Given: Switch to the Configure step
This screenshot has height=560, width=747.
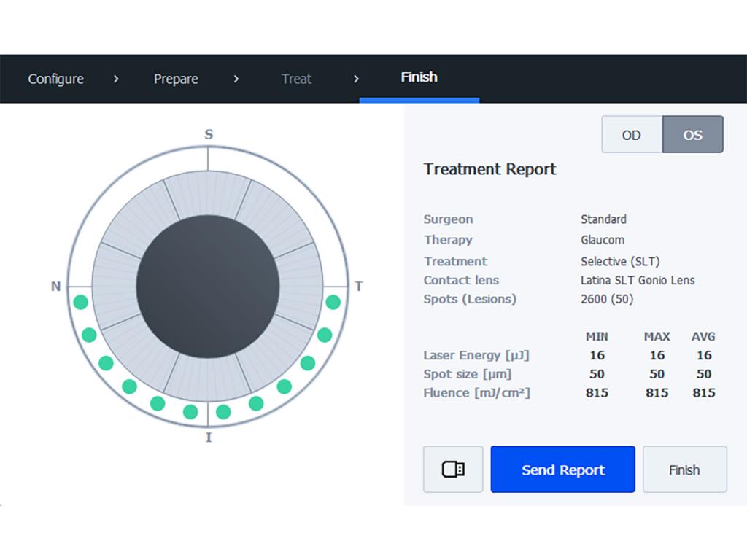Looking at the screenshot, I should pos(55,78).
